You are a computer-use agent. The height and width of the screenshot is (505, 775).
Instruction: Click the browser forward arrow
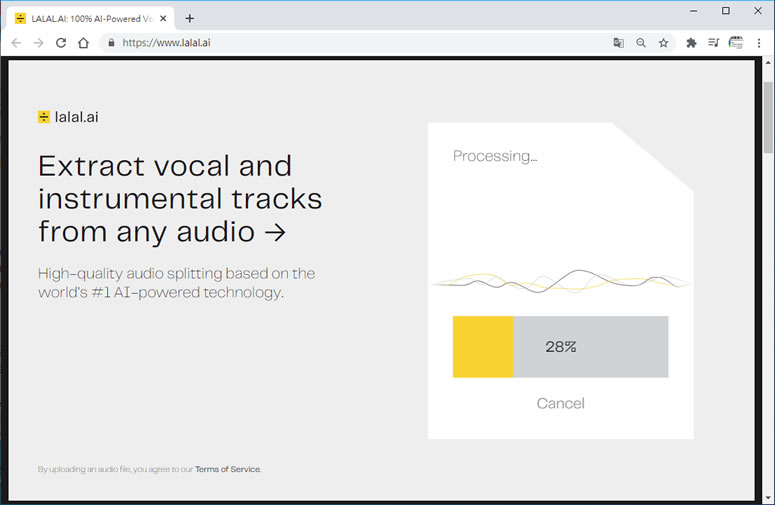pos(39,43)
